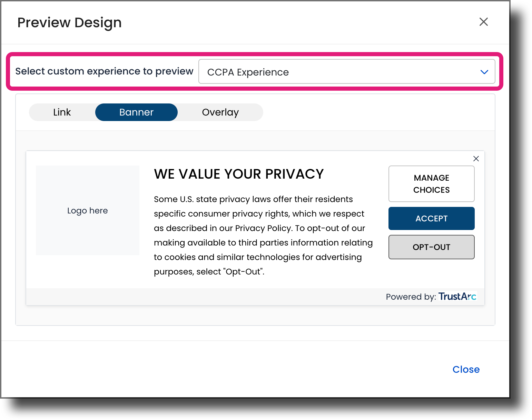Click the Preview Design title

pyautogui.click(x=70, y=22)
